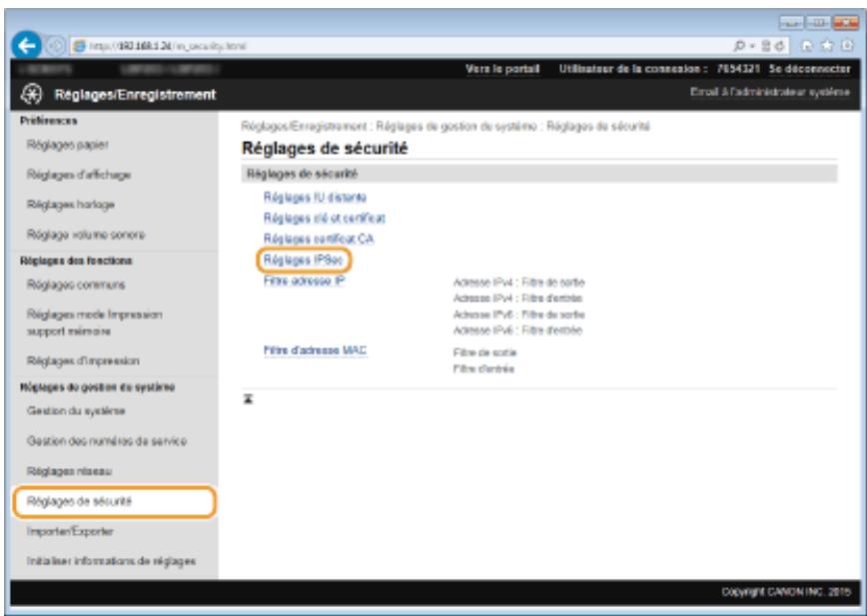Open the Filtre d'adresse MAC link
The width and height of the screenshot is (867, 616).
(315, 350)
